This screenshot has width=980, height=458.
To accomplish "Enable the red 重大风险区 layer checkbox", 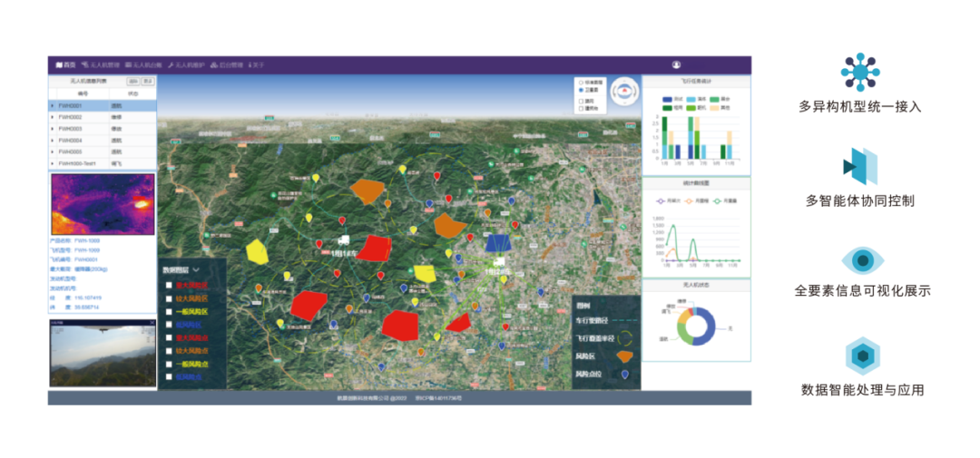I will (169, 286).
